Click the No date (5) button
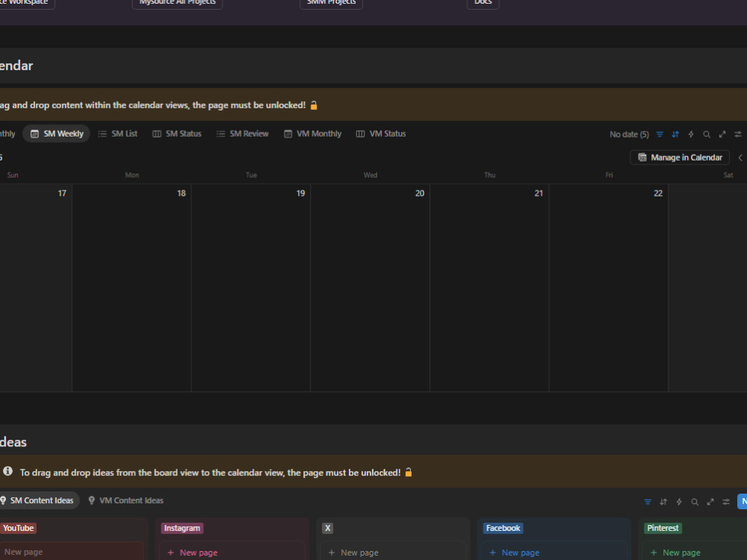747x560 pixels. tap(629, 134)
